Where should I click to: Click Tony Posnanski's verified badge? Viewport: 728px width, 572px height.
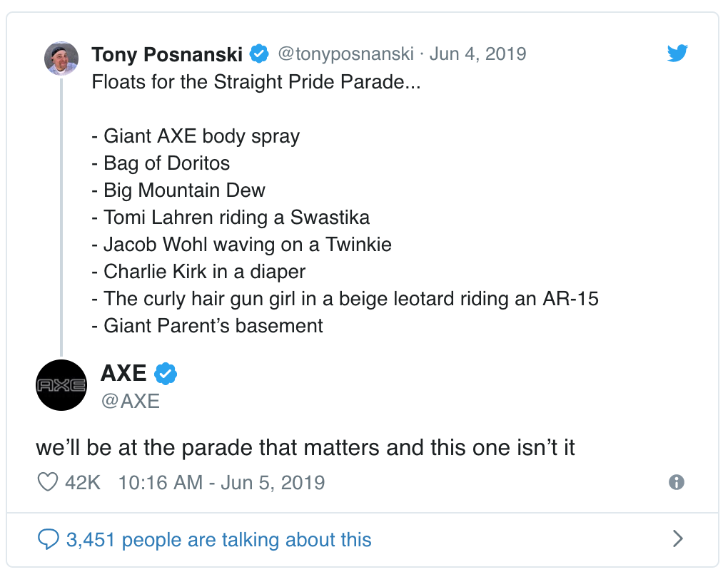point(259,53)
